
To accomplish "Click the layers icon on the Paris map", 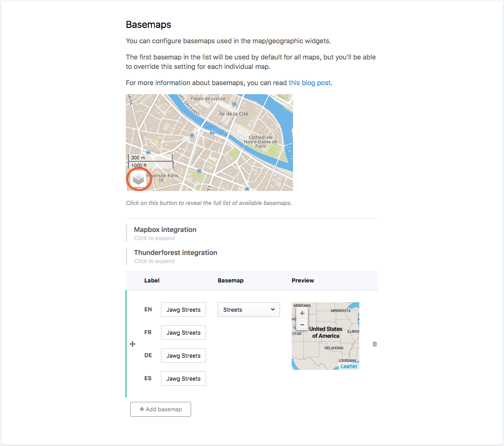I will click(139, 179).
